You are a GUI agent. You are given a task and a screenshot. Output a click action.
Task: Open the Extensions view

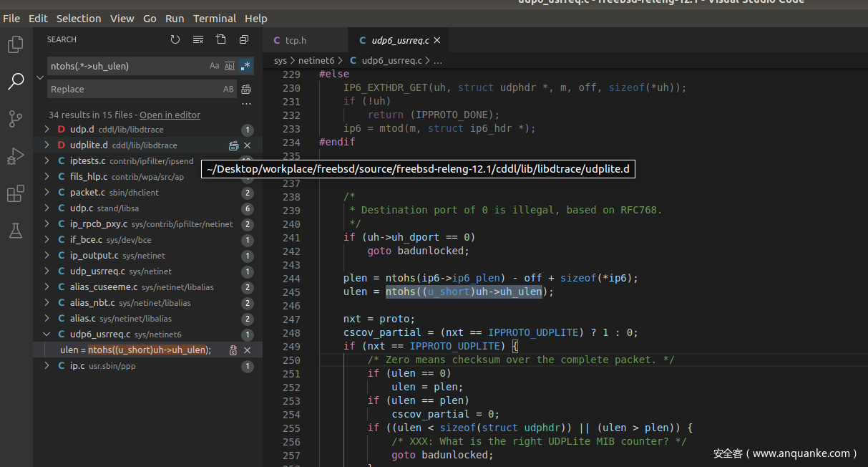point(15,193)
